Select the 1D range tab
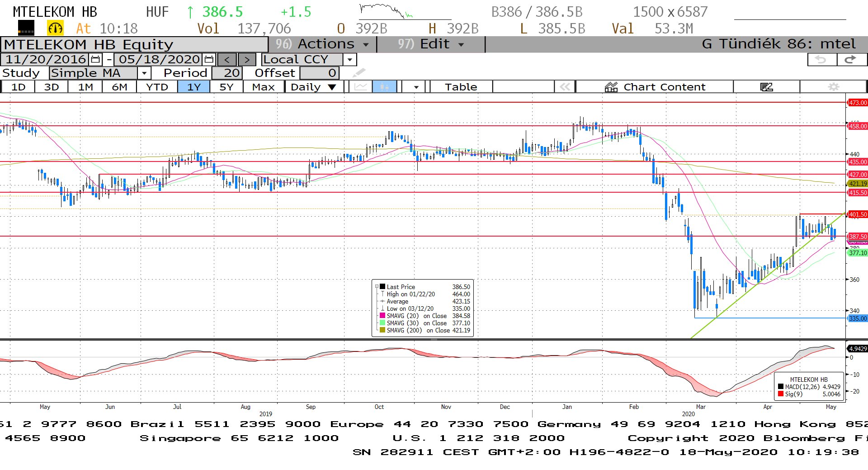This screenshot has width=868, height=470. 18,87
